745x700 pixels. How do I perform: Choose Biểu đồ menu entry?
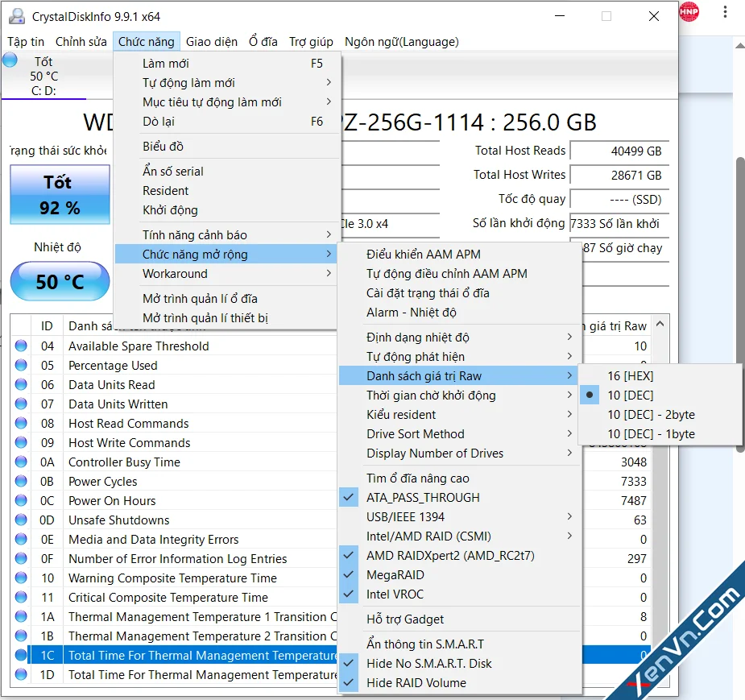pos(227,146)
